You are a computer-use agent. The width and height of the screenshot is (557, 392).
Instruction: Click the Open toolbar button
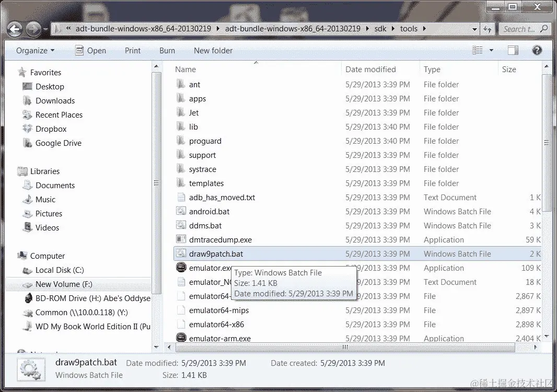pyautogui.click(x=90, y=51)
